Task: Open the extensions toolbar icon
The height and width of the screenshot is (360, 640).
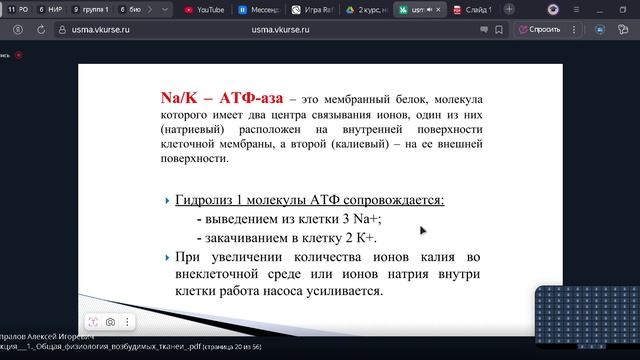Action: tap(623, 29)
